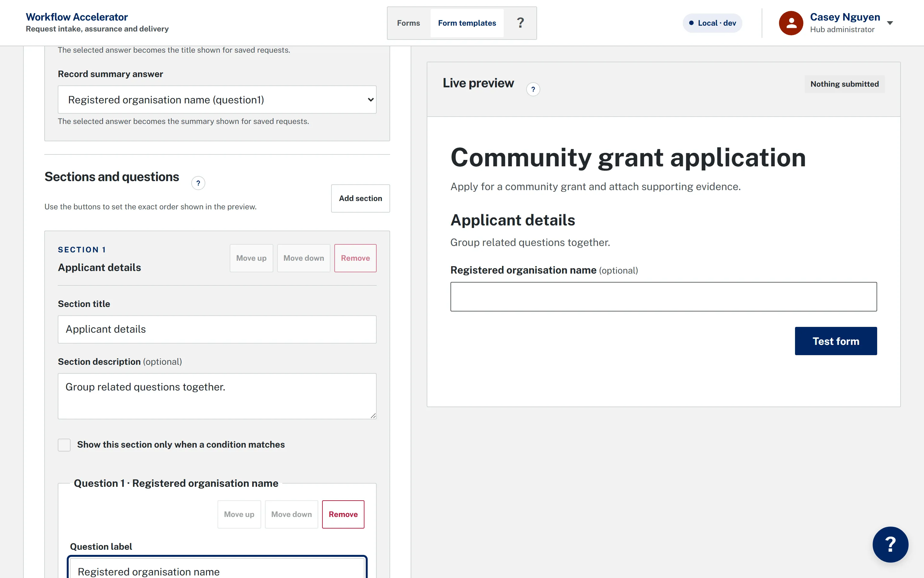
Task: Open Live preview help tooltip
Action: tap(533, 89)
